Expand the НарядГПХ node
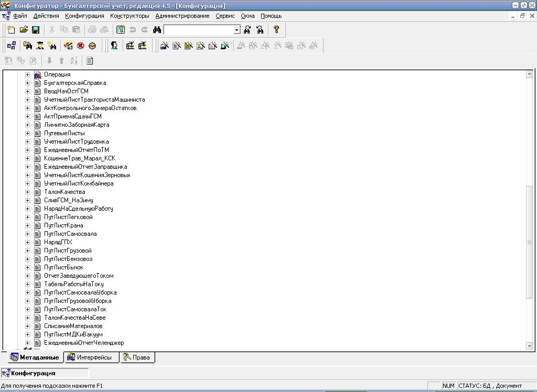Screen dimensions: 537x392 [x=27, y=242]
